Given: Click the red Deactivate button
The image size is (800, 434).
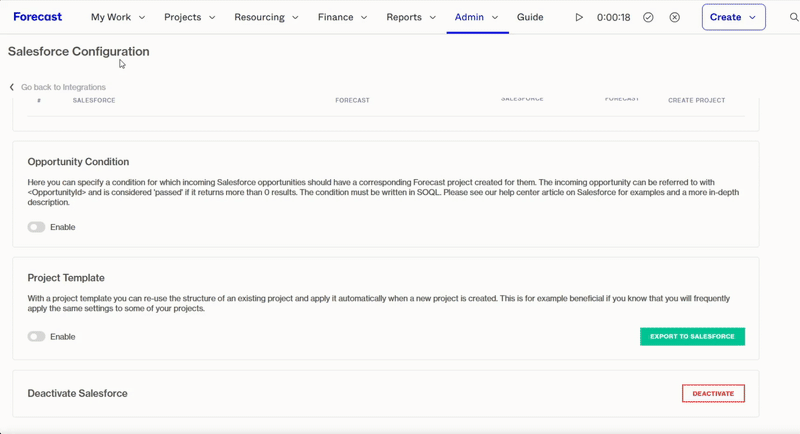Looking at the screenshot, I should pos(713,393).
